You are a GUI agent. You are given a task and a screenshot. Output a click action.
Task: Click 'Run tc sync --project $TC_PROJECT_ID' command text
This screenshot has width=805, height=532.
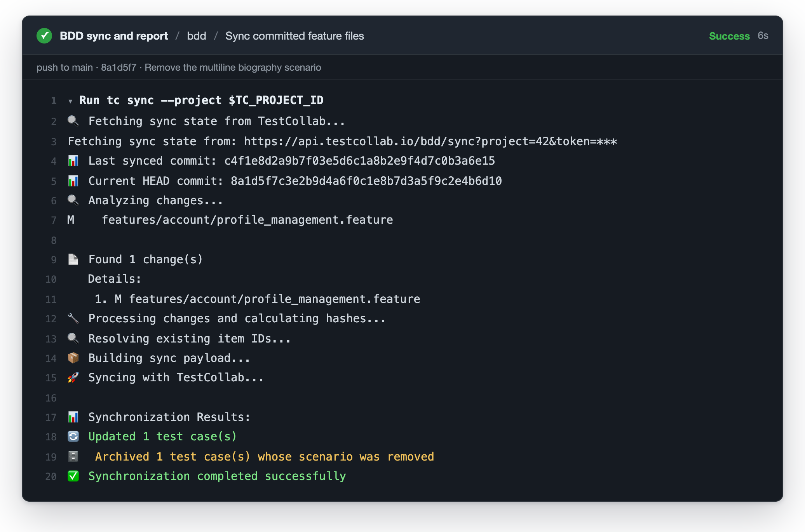pos(201,100)
